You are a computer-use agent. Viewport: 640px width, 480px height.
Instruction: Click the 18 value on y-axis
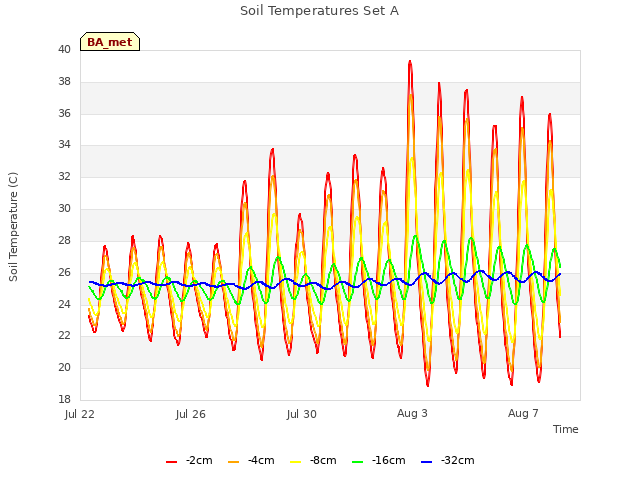pyautogui.click(x=64, y=399)
